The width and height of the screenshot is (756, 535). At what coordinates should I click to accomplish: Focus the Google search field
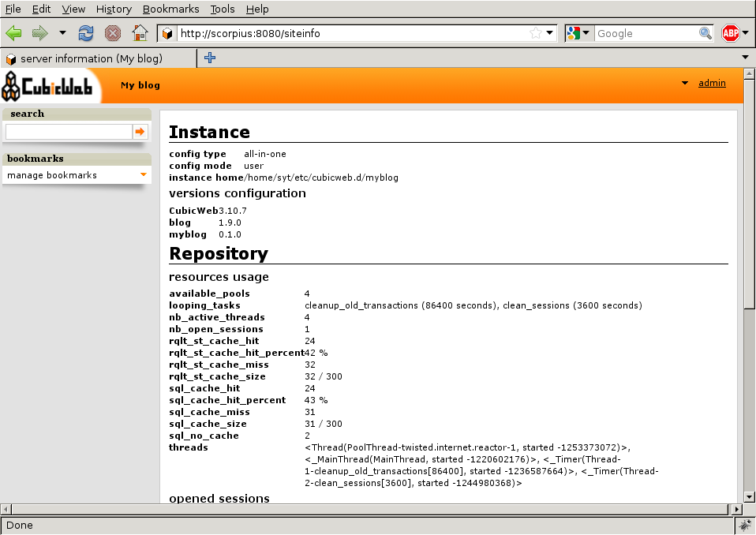click(x=646, y=33)
